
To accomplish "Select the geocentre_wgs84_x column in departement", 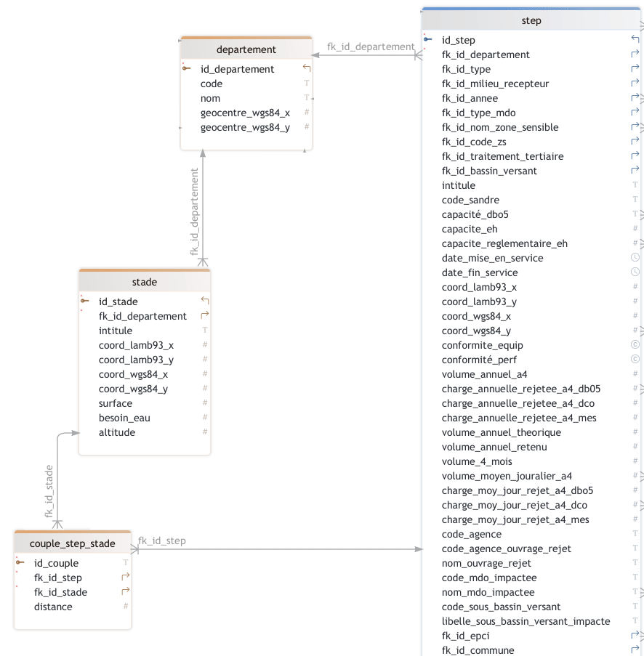I will (245, 113).
